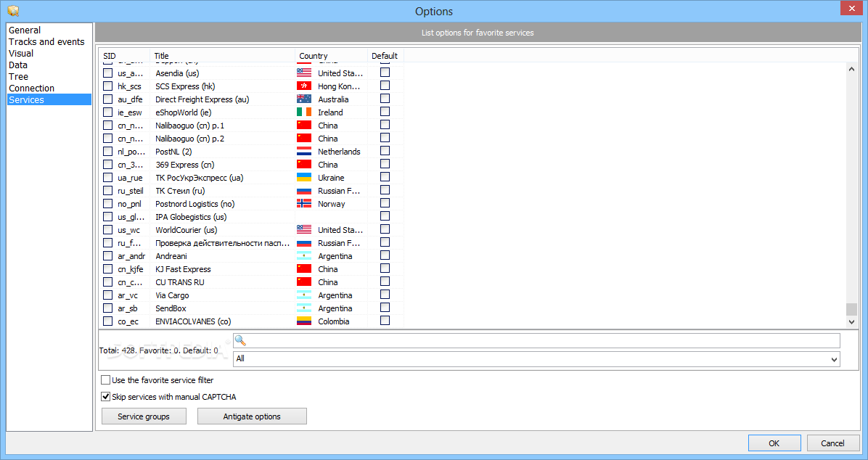This screenshot has height=460, width=868.
Task: Go to the Data section
Action: point(18,65)
